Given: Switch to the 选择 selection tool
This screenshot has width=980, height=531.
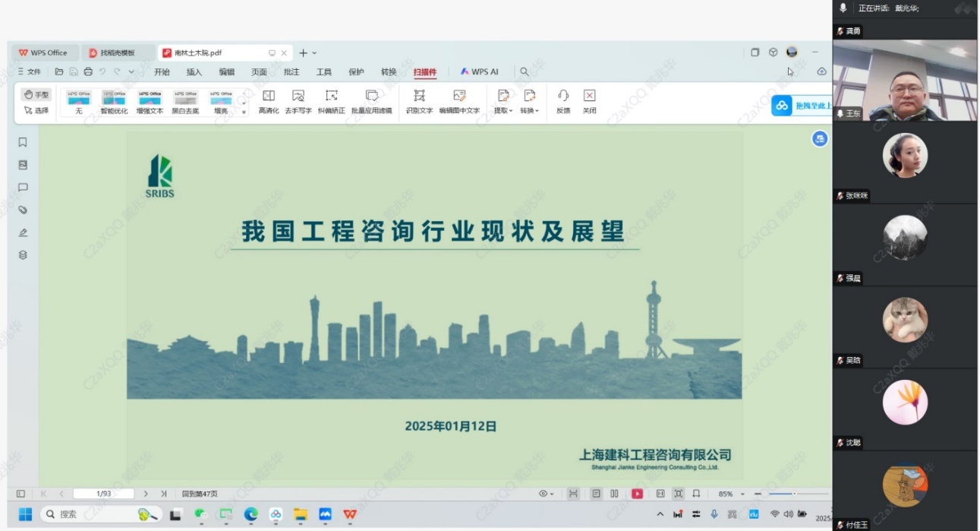Looking at the screenshot, I should point(36,110).
